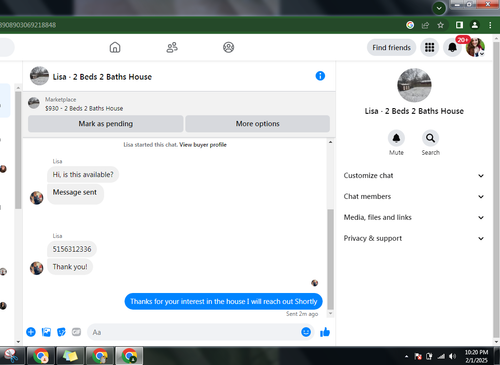Toggle browser side panel icon

click(459, 25)
